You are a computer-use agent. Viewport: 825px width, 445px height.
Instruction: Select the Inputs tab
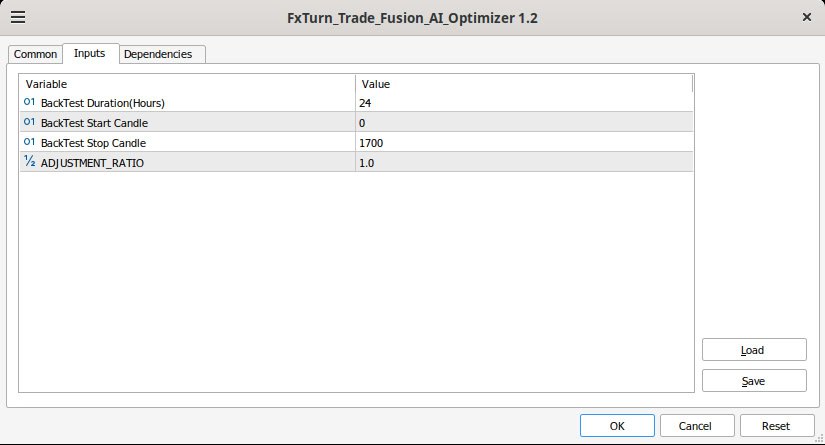(x=89, y=53)
